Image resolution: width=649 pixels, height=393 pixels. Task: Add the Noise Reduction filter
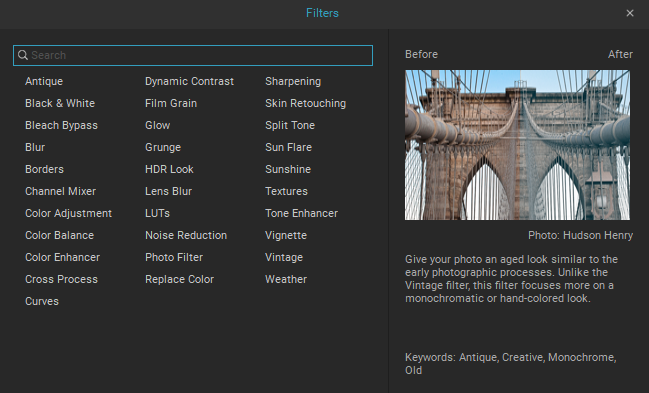pyautogui.click(x=186, y=235)
